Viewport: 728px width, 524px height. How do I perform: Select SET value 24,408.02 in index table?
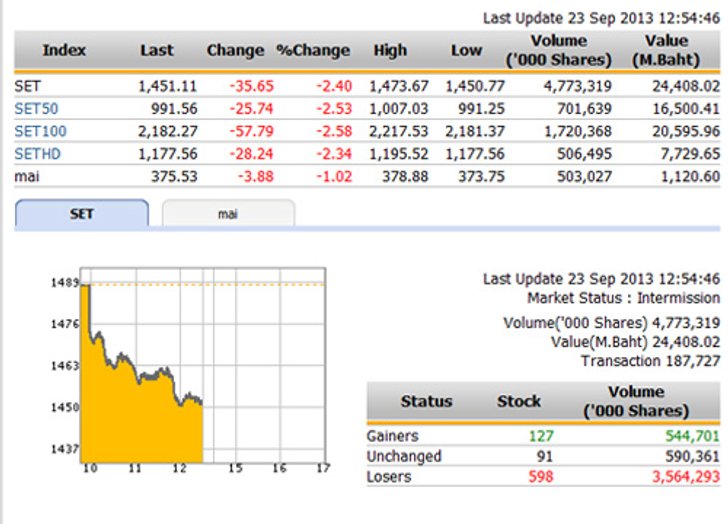pos(686,86)
